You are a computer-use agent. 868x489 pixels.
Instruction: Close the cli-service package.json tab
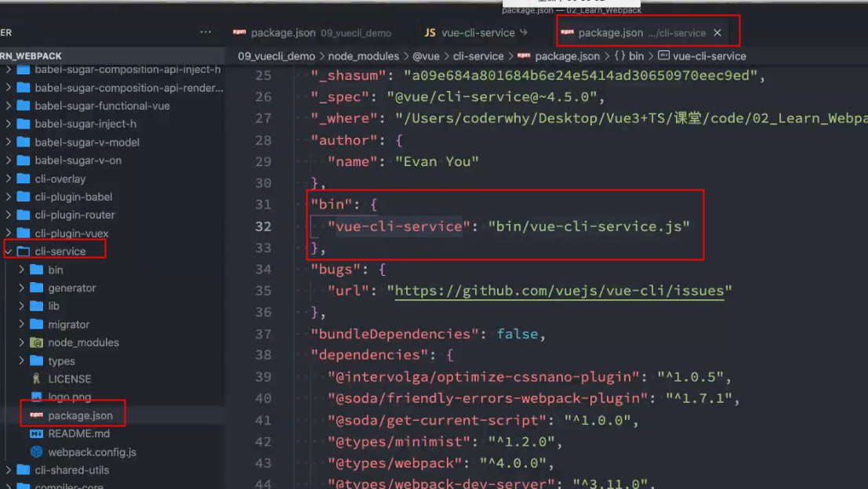[x=717, y=33]
